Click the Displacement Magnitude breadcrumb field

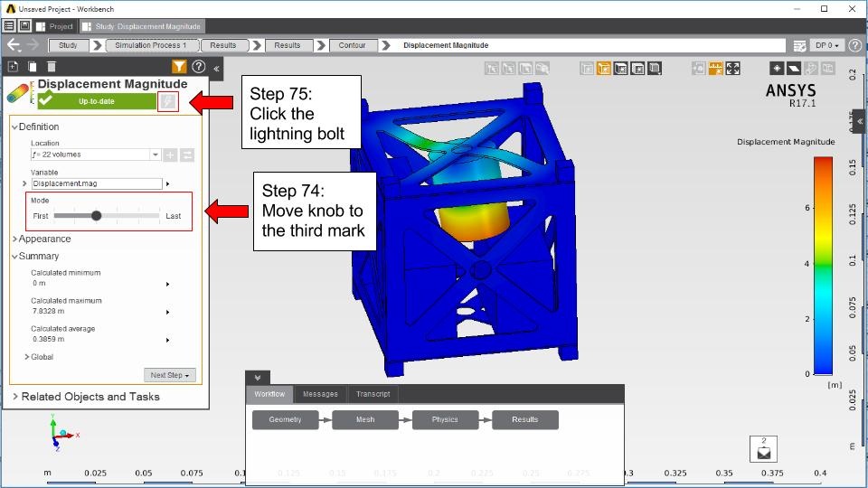click(x=589, y=45)
